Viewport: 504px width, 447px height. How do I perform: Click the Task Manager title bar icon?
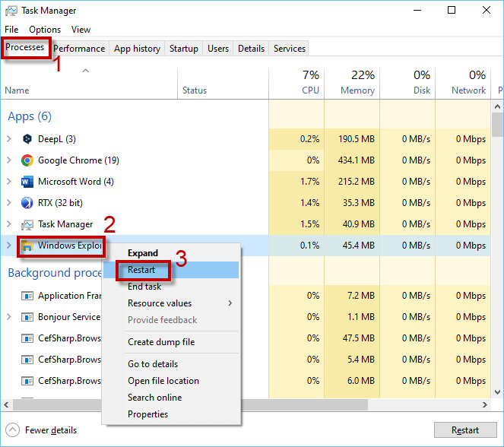pyautogui.click(x=11, y=11)
